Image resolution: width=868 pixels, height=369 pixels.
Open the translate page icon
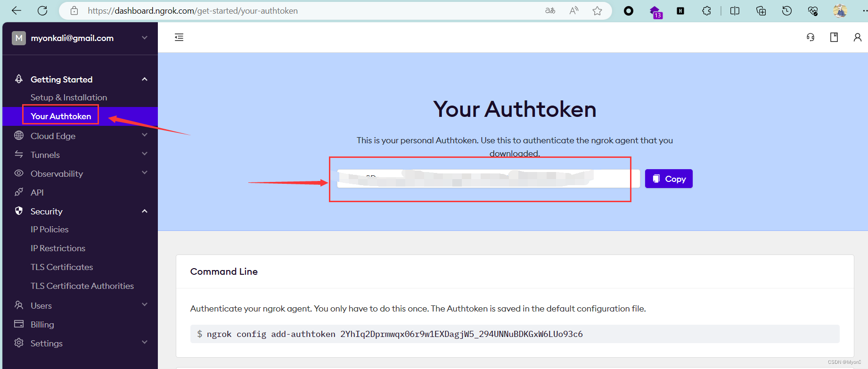pyautogui.click(x=550, y=10)
